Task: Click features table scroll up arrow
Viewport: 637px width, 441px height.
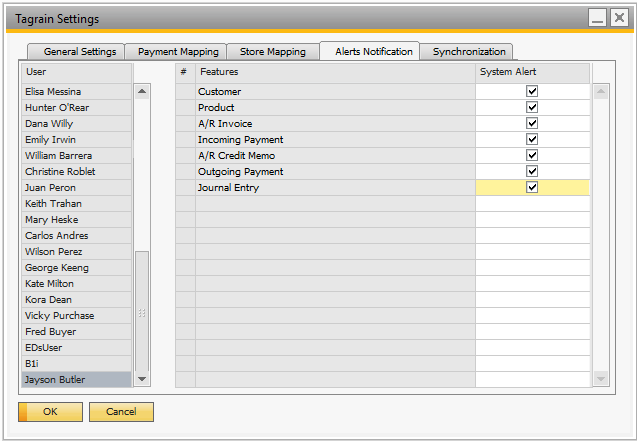Action: (x=601, y=92)
